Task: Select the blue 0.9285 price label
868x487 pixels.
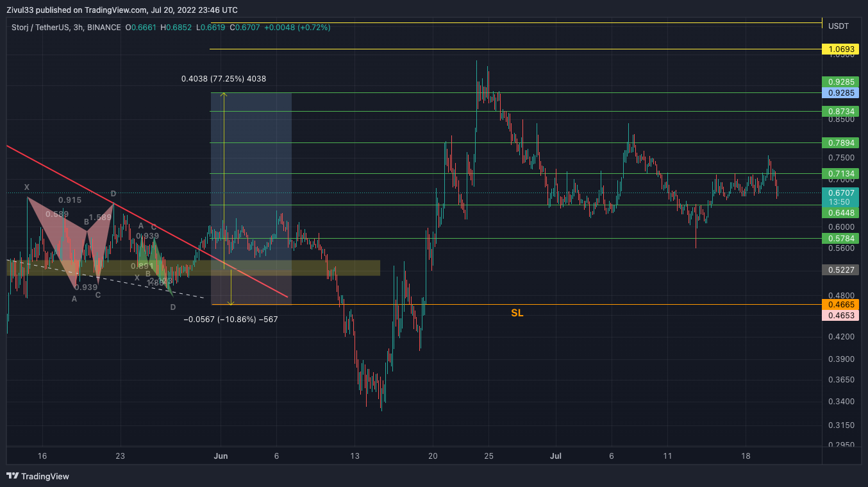Action: 840,93
